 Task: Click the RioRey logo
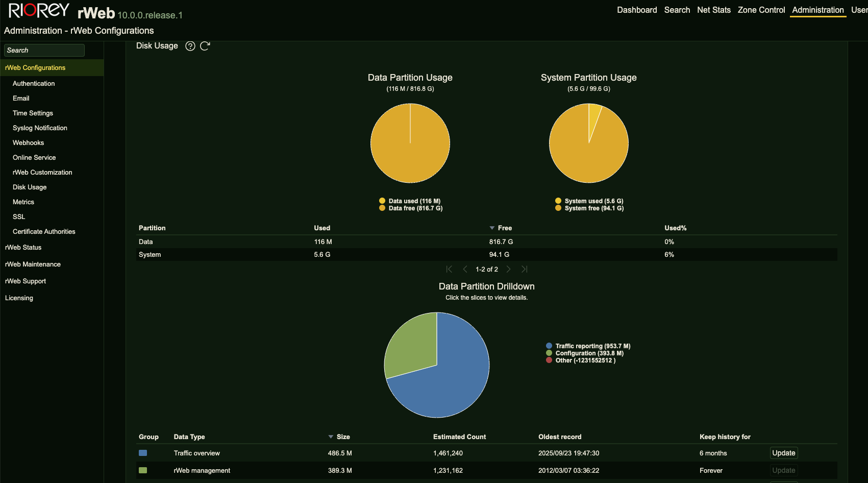tap(39, 11)
